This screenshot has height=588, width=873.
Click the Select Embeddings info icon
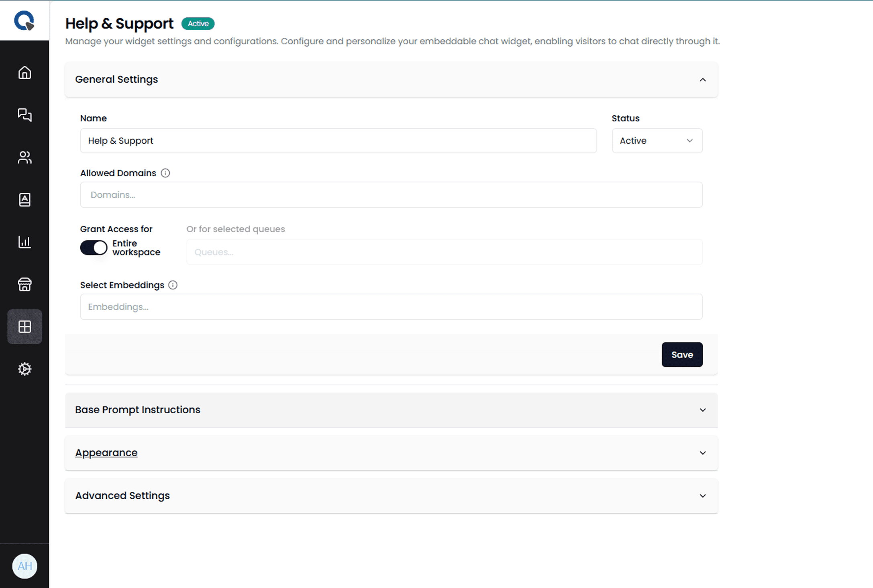(173, 285)
